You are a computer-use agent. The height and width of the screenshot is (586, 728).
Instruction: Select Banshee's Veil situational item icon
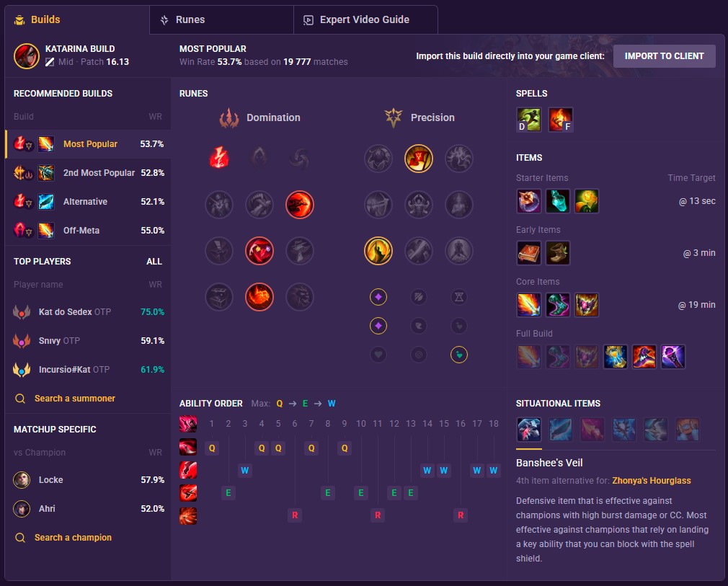pos(529,429)
